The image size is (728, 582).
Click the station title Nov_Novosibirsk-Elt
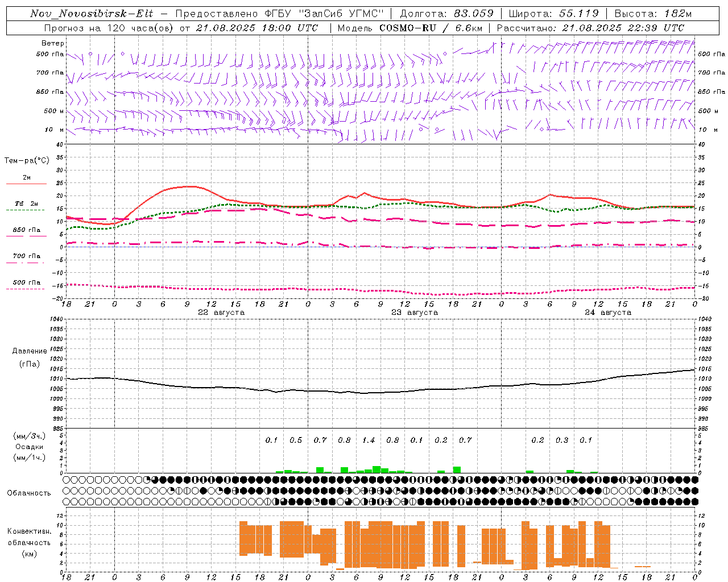(x=92, y=14)
